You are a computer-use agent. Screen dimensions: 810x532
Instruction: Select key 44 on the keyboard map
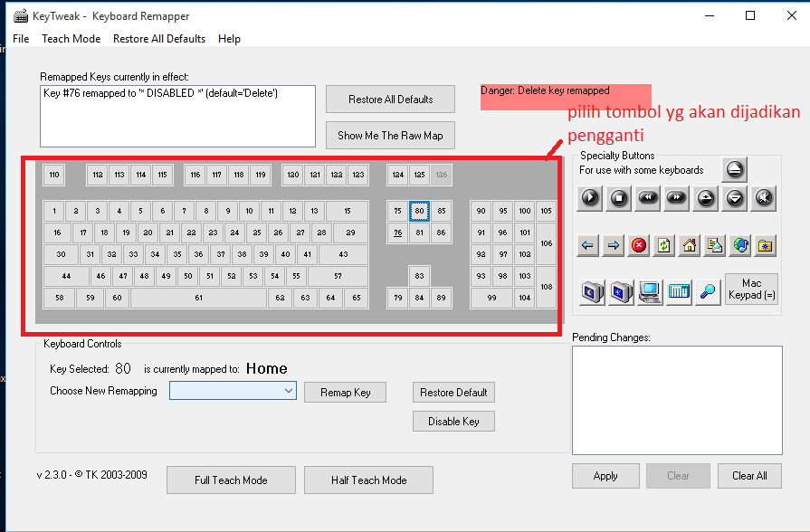coord(67,276)
